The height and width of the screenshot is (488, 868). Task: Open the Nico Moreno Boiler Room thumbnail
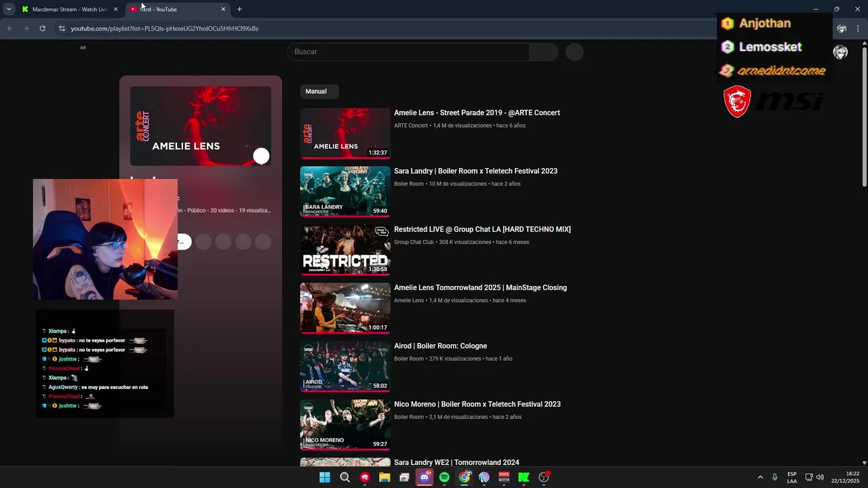[345, 425]
